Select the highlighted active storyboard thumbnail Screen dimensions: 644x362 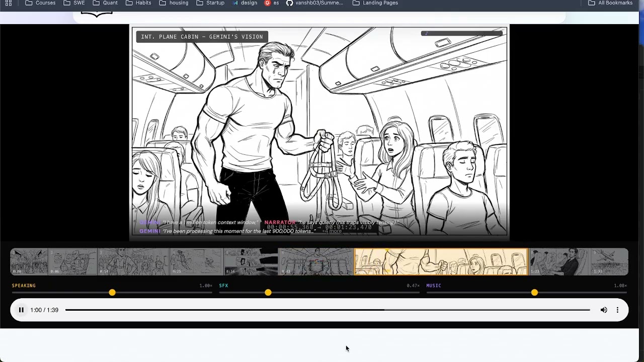click(441, 261)
